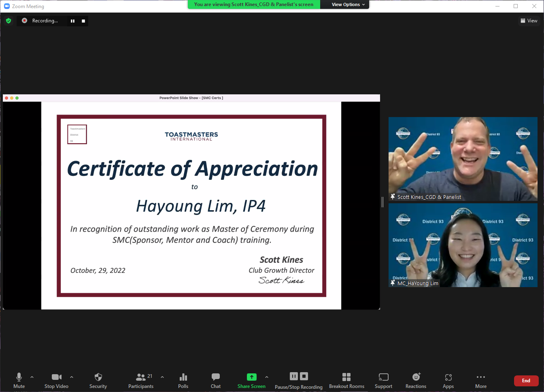Open View Options dropdown
Viewport: 544px width, 392px height.
[348, 4]
